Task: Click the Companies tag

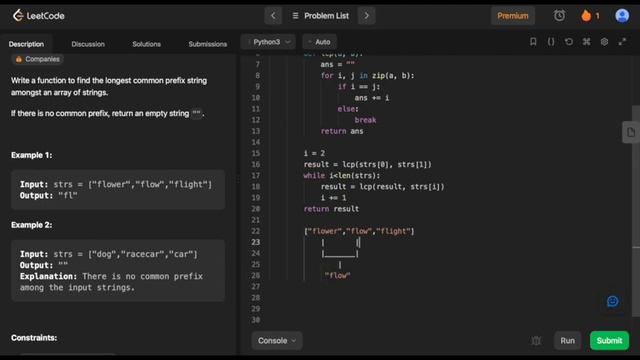Action: point(38,59)
